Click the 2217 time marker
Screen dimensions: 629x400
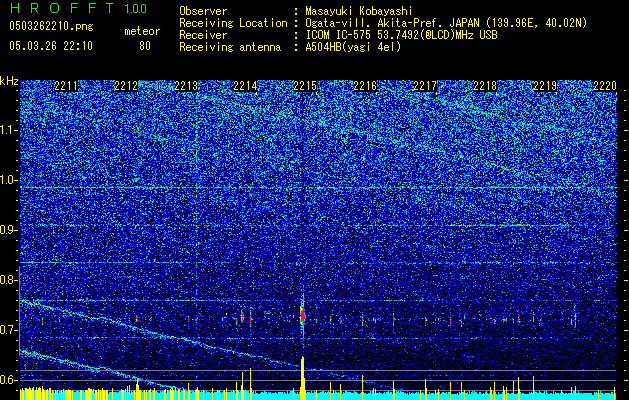[x=425, y=86]
